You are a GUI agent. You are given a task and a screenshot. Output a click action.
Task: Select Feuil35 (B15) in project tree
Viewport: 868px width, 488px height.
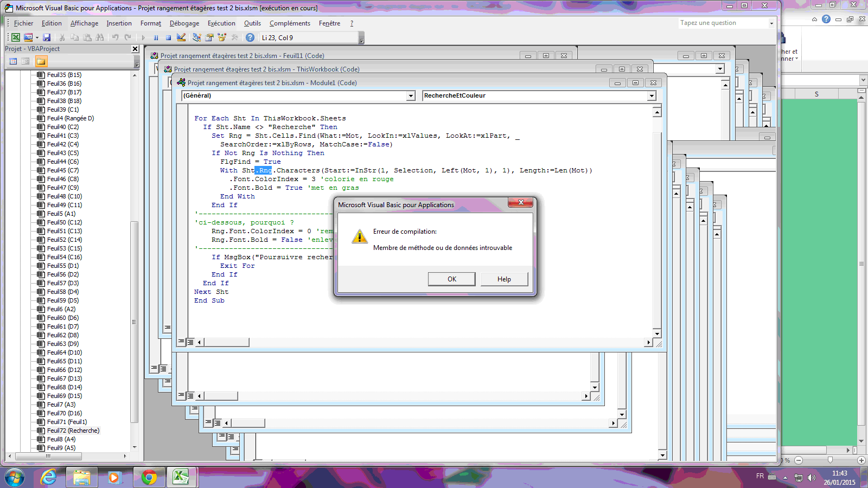64,75
